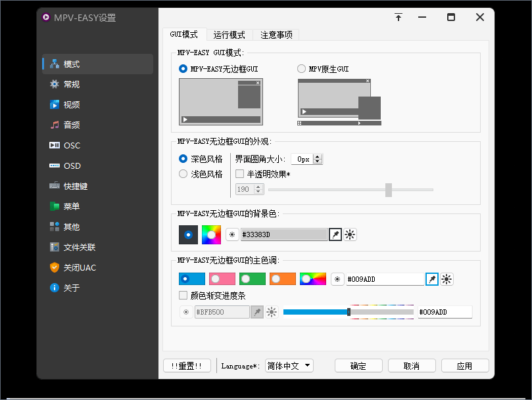
Task: Enable the 半透明效果 checkbox
Action: [240, 174]
